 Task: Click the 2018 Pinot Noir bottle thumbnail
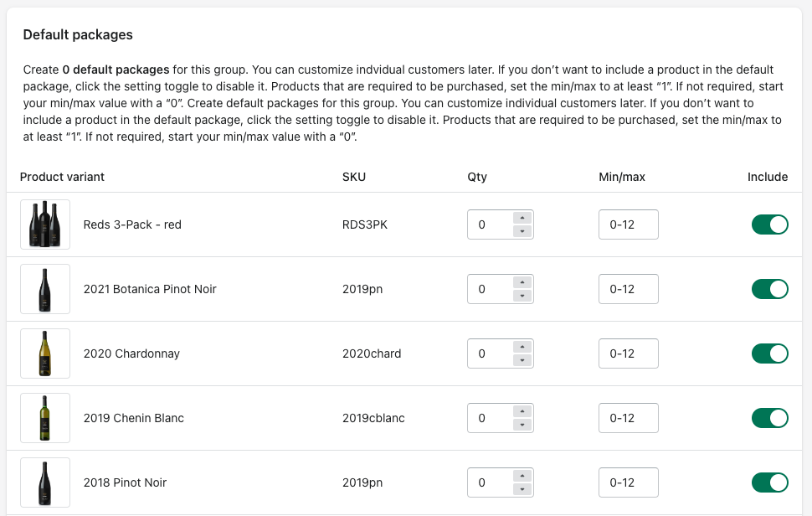(x=45, y=482)
